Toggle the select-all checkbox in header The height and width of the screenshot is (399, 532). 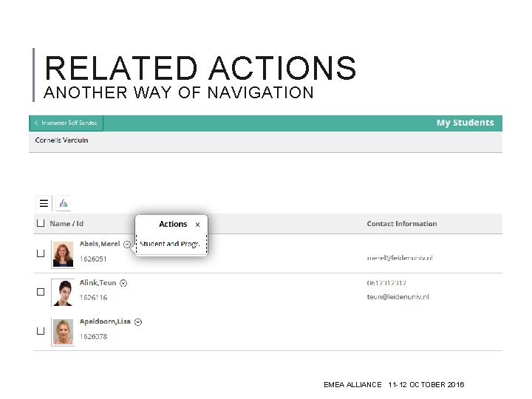(x=41, y=223)
